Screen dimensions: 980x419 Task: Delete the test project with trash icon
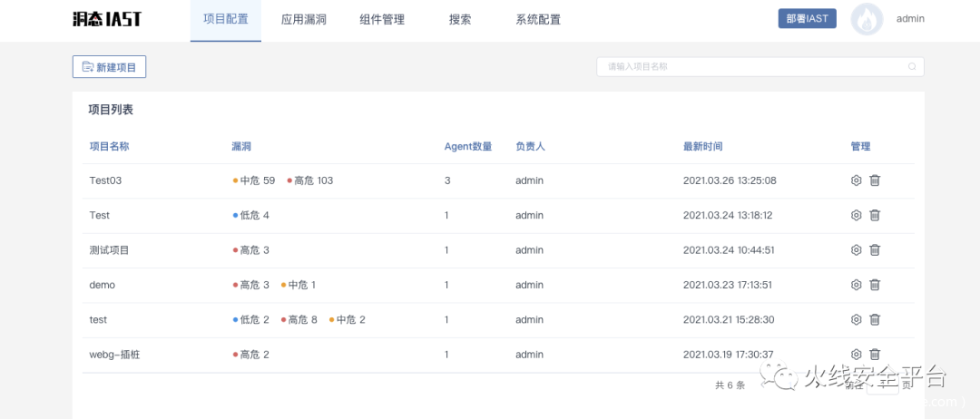pyautogui.click(x=875, y=319)
